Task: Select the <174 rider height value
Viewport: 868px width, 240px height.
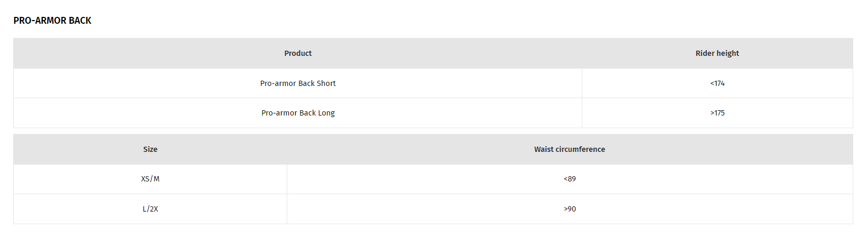Action: (x=717, y=83)
